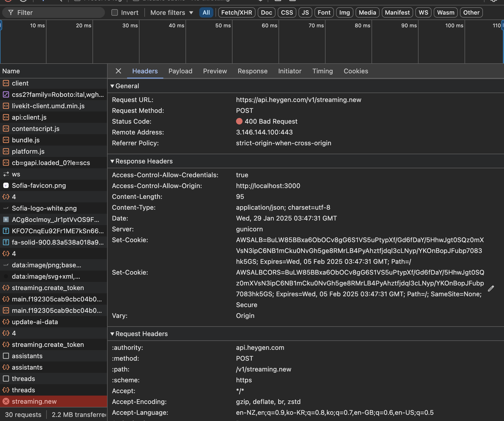This screenshot has height=421, width=504.
Task: Switch to the Payload tab
Action: point(180,71)
